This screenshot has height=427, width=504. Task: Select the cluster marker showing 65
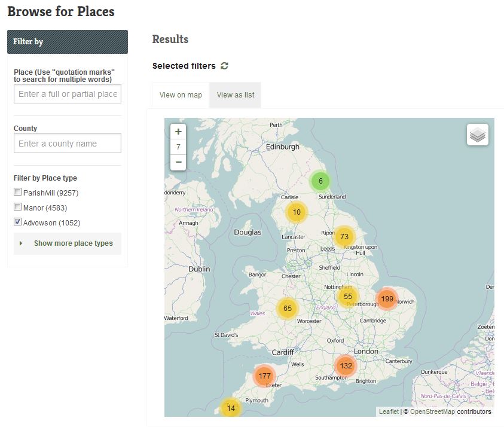tap(288, 309)
